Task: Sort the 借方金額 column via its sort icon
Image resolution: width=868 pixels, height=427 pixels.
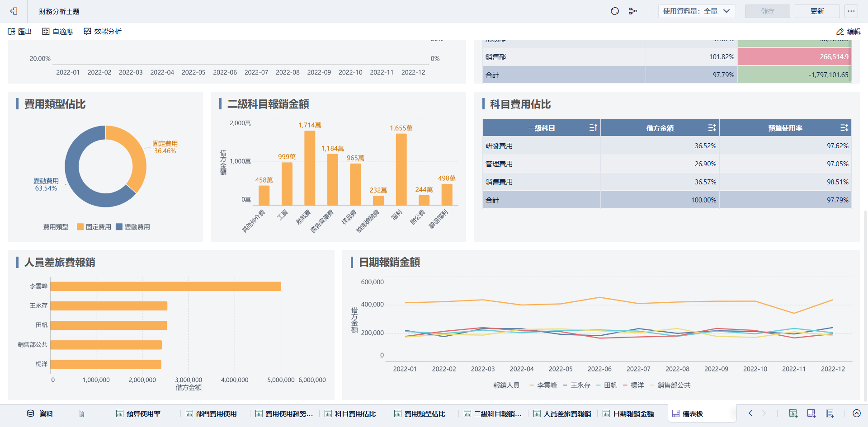Action: point(712,128)
